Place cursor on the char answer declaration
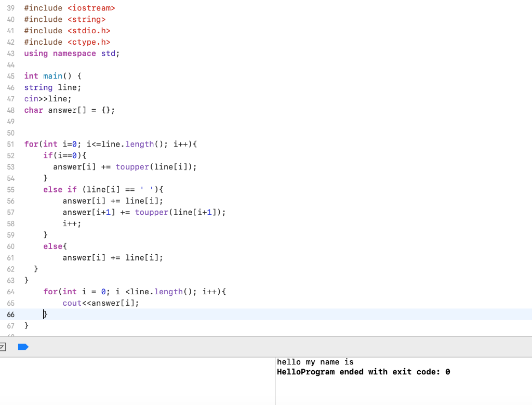Viewport: 532px width, 405px height. click(x=69, y=110)
